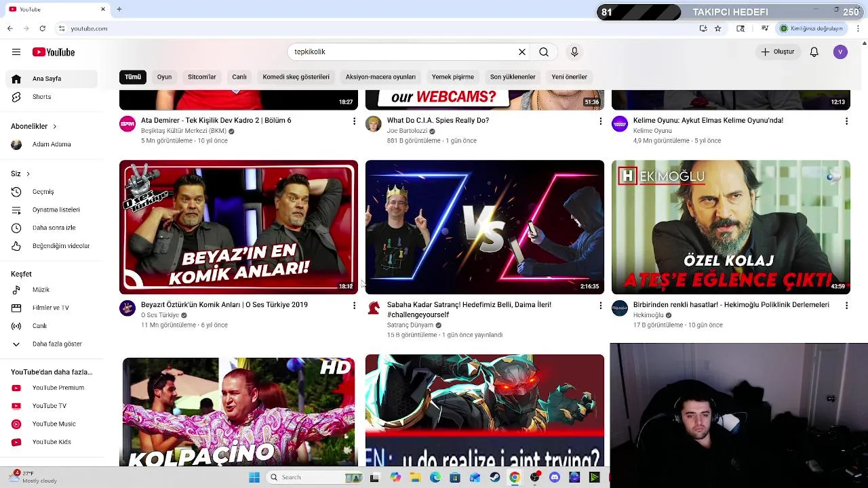Select the Sitcom'lar filter chip
This screenshot has width=868, height=488.
(202, 77)
